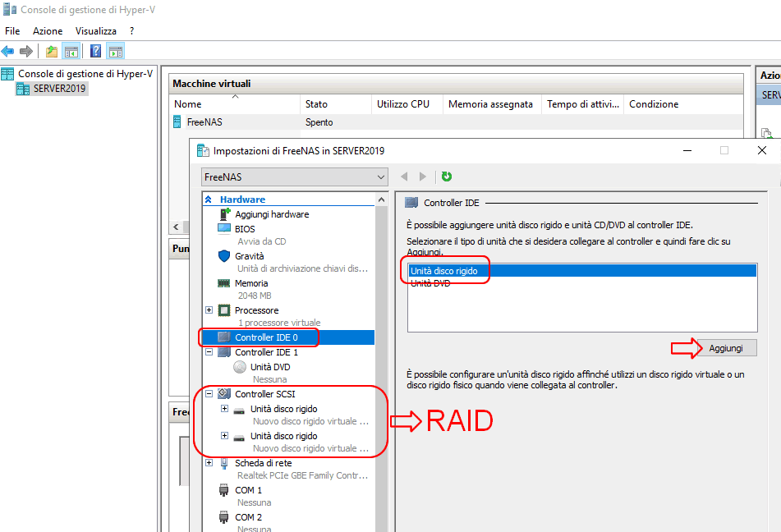This screenshot has height=532, width=781.
Task: Click the Up one level folder icon
Action: [x=51, y=51]
